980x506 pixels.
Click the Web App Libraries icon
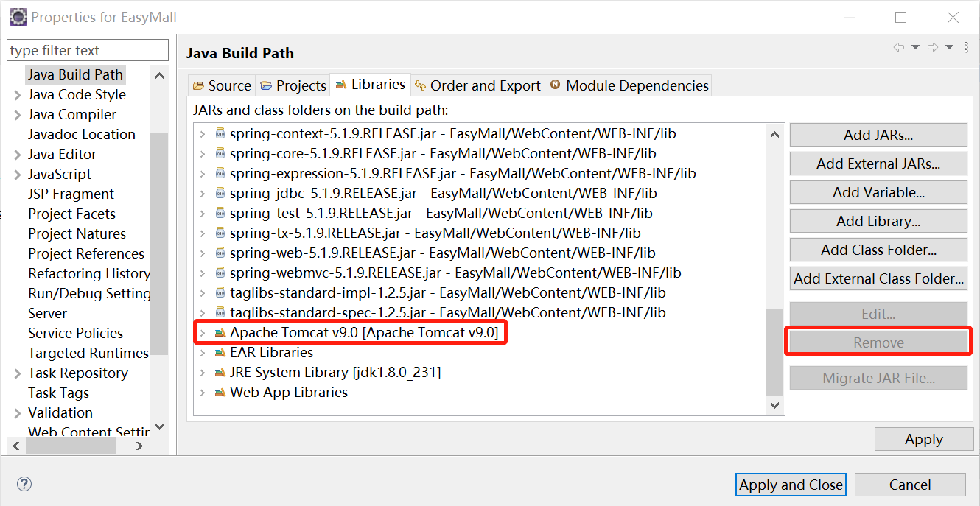point(220,392)
